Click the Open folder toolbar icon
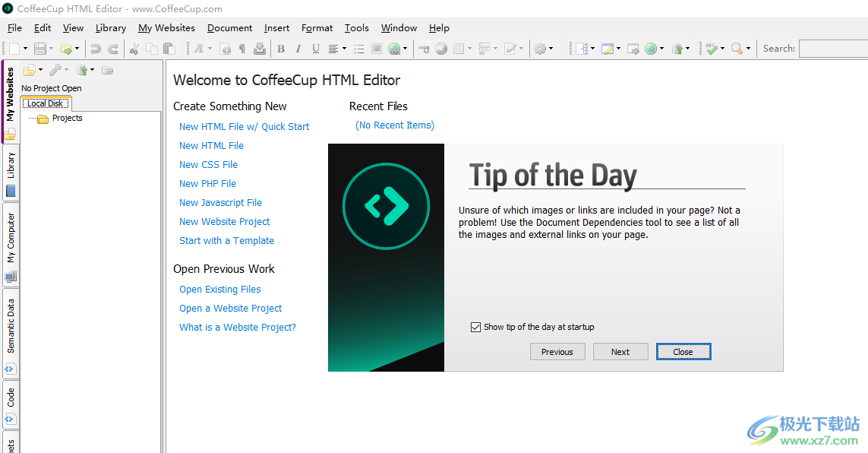Image resolution: width=868 pixels, height=453 pixels. 66,49
